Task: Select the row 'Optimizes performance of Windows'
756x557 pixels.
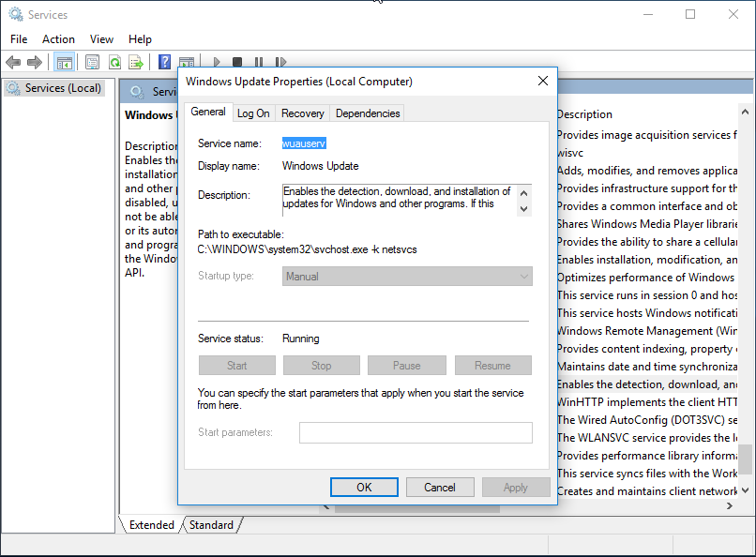Action: (x=647, y=278)
